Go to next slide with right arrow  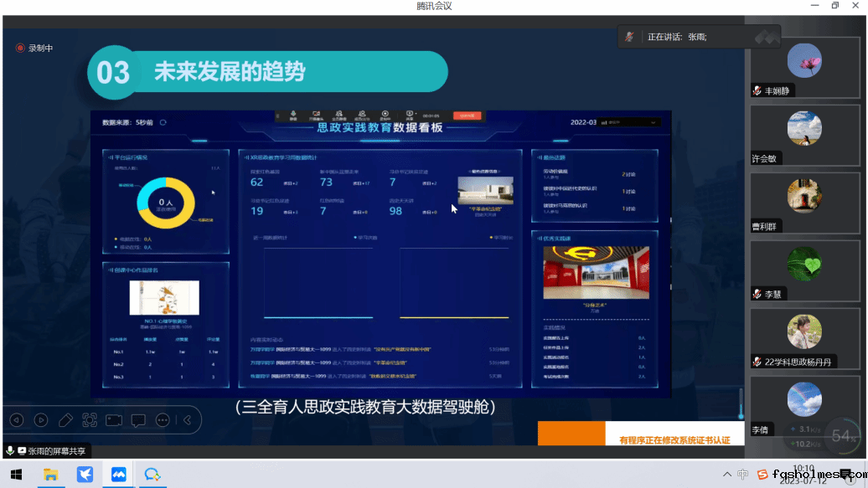pos(41,419)
